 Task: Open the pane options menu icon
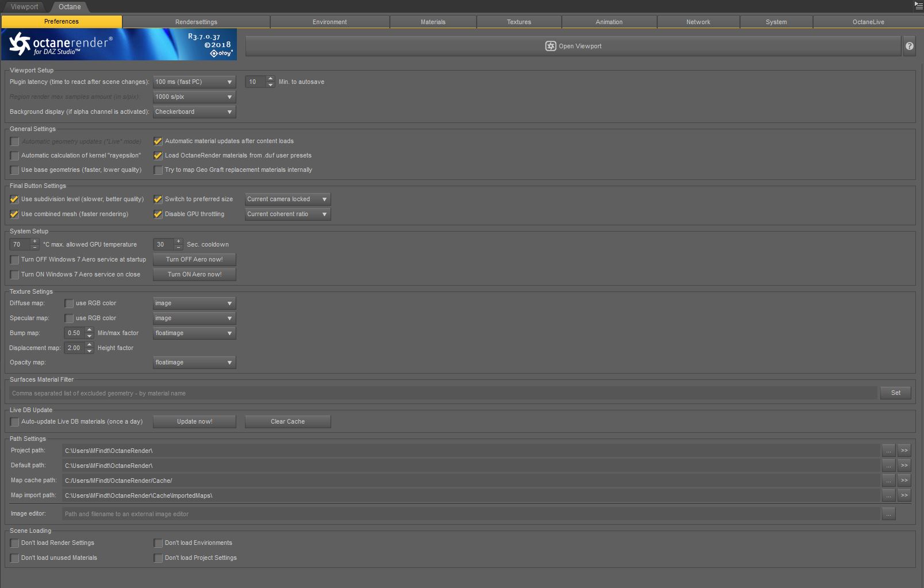point(918,6)
